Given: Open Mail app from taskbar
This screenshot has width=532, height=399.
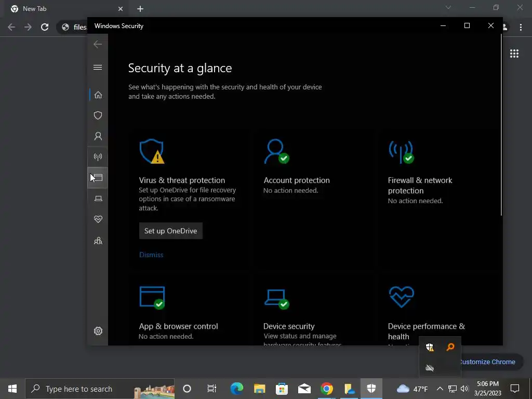Looking at the screenshot, I should click(304, 389).
